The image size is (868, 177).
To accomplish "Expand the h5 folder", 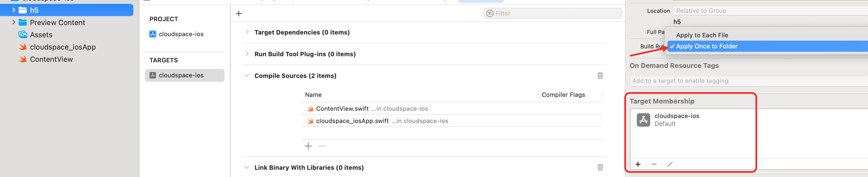I will [x=14, y=10].
